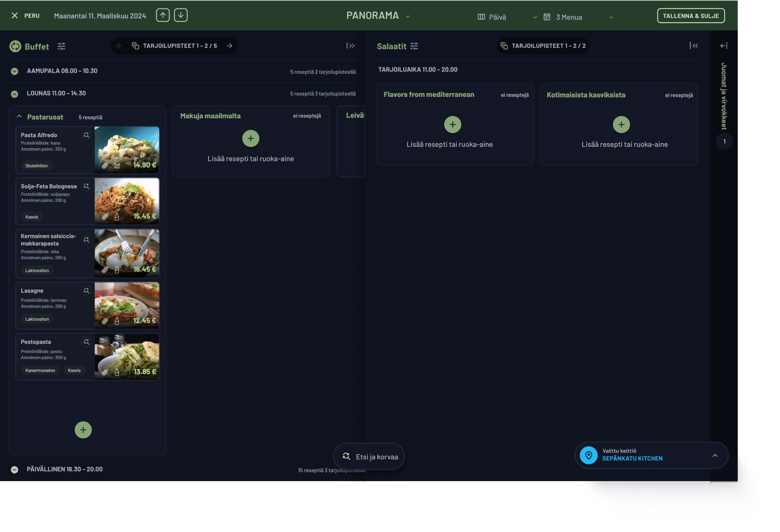
Task: Collapse the Buffet panel with arrows icon
Action: tap(350, 46)
